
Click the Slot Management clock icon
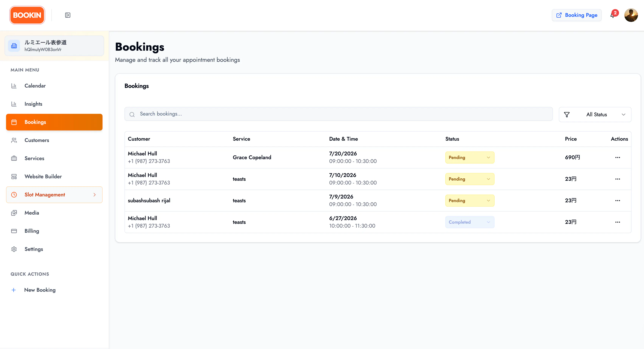[14, 195]
